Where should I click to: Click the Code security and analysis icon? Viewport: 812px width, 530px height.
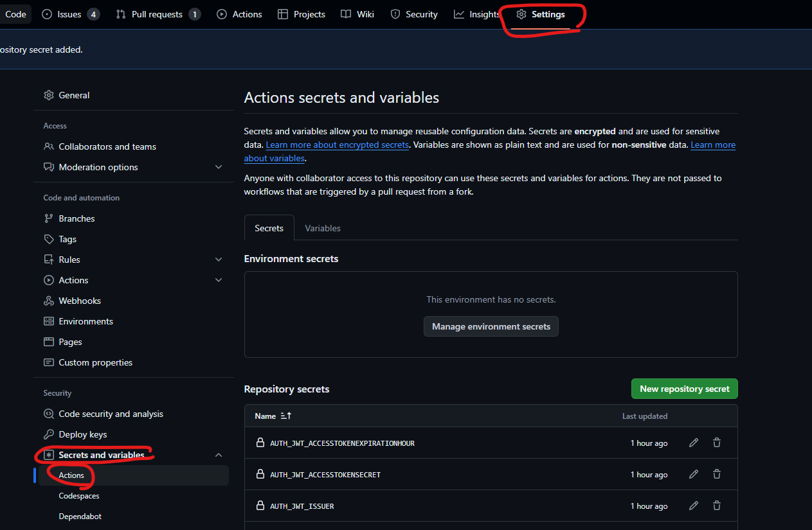tap(49, 414)
